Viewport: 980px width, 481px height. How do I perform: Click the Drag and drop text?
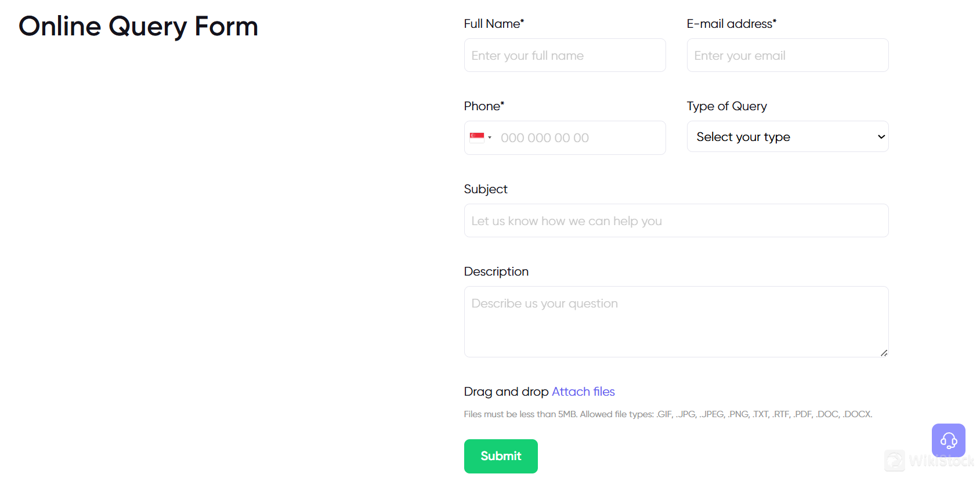coord(506,392)
